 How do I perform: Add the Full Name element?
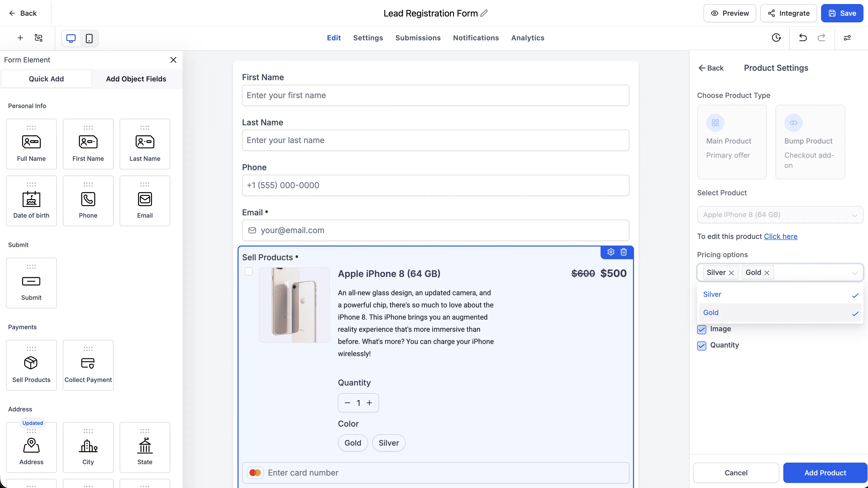pos(31,144)
